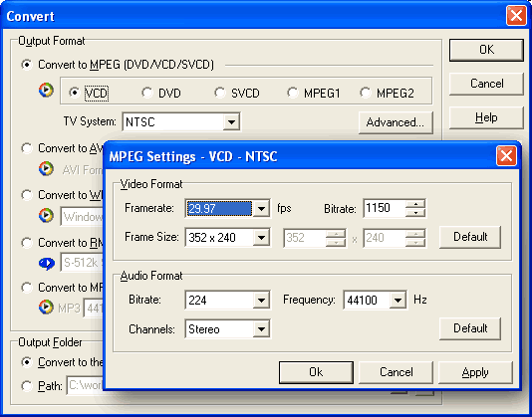Expand the Channels Stereo dropdown
This screenshot has height=417, width=532.
(261, 328)
